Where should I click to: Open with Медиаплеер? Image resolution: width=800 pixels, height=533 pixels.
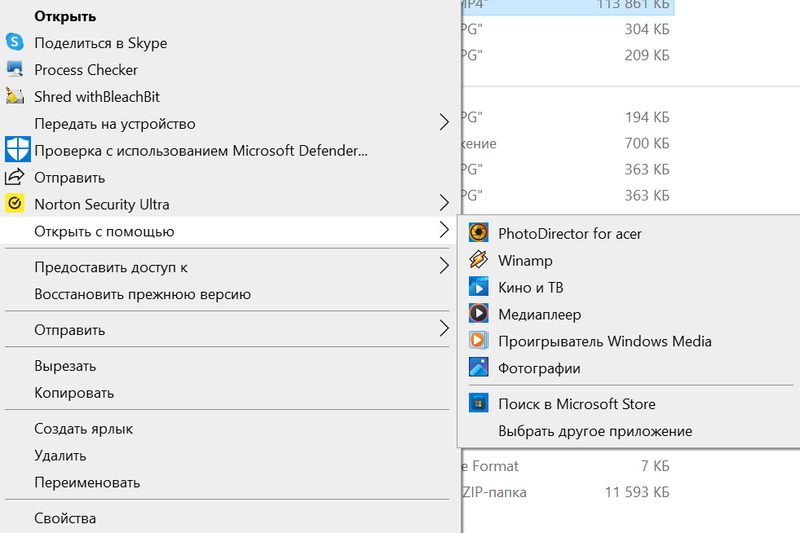629,314
